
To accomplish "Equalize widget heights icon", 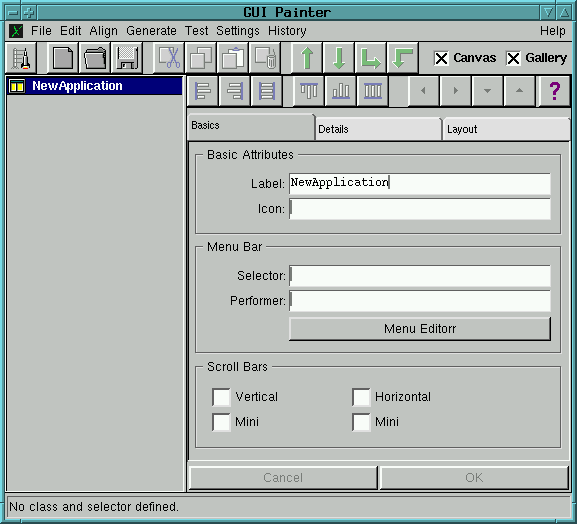I will 372,91.
